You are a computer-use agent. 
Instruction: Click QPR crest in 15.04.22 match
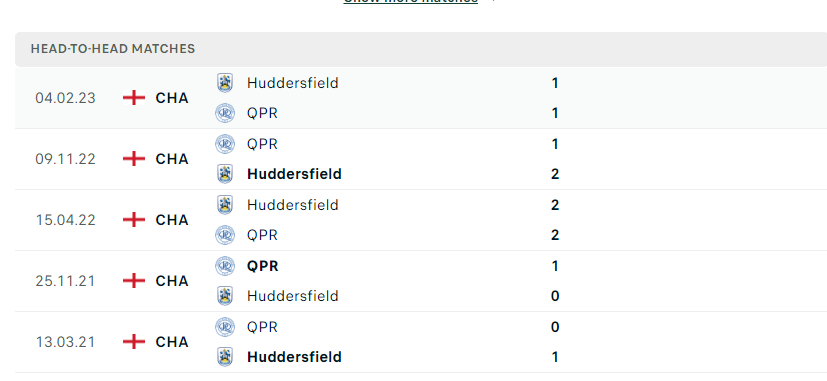pos(225,235)
